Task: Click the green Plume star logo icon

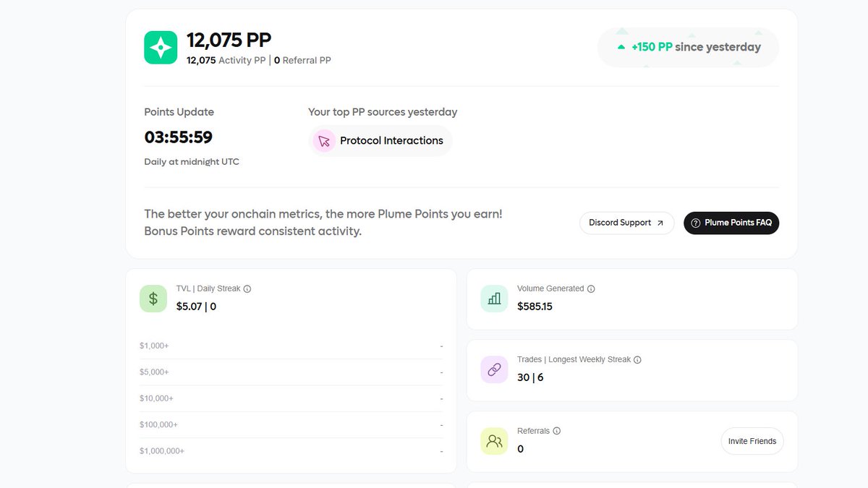Action: (161, 48)
